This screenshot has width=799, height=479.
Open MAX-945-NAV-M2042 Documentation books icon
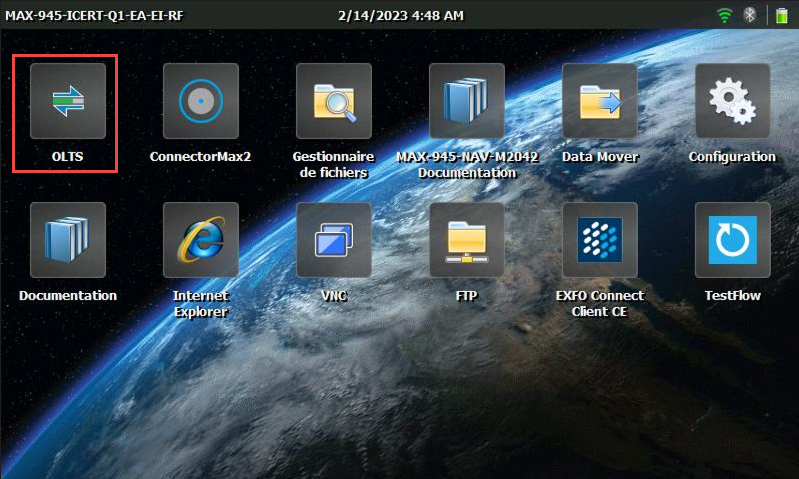click(x=467, y=101)
